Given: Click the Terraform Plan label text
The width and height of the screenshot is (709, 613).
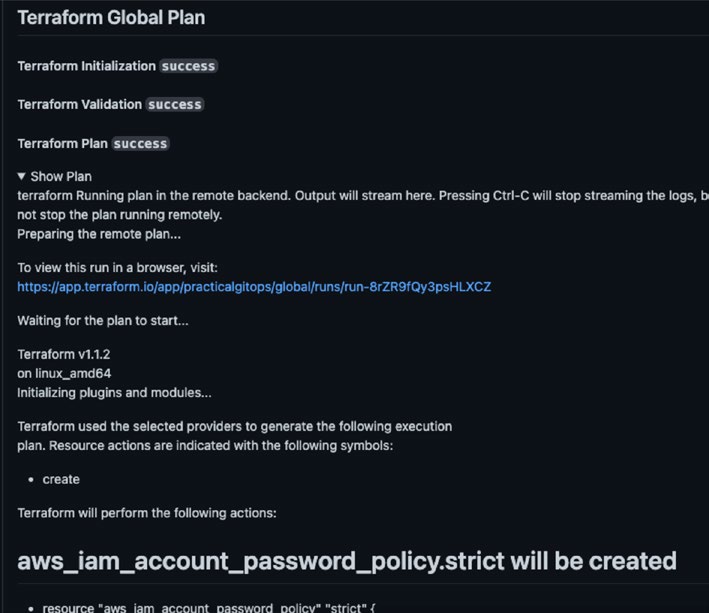Looking at the screenshot, I should (62, 144).
